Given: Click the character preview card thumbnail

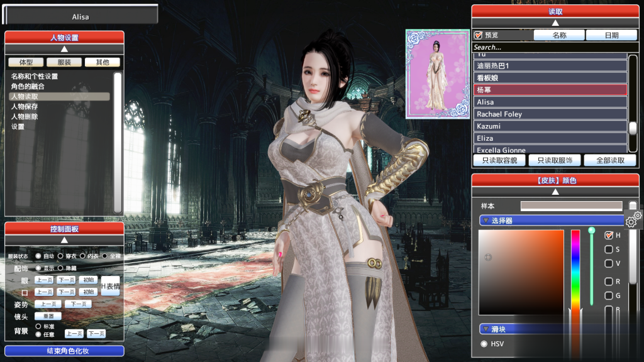Looking at the screenshot, I should (x=436, y=74).
